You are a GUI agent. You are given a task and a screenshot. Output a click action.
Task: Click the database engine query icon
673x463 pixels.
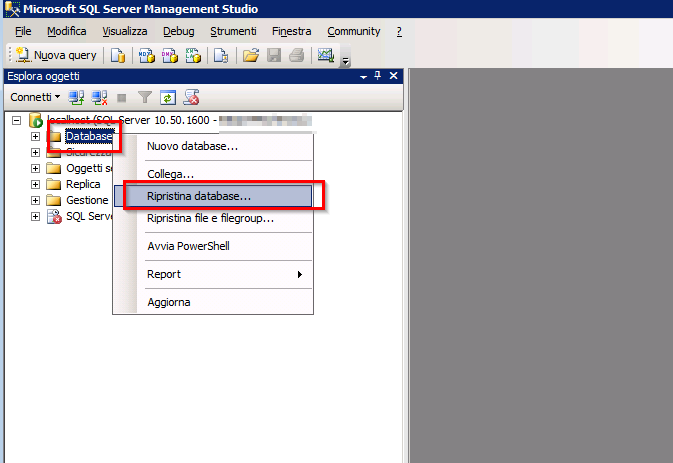point(118,55)
